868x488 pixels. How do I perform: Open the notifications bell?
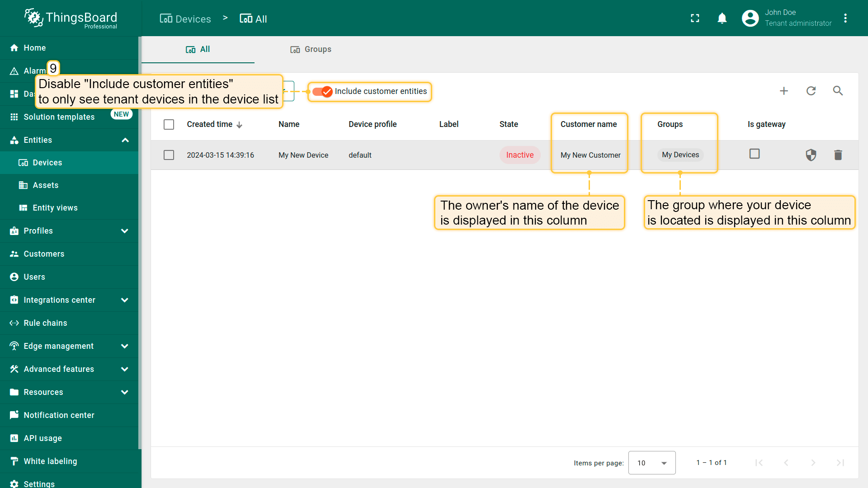pos(722,18)
